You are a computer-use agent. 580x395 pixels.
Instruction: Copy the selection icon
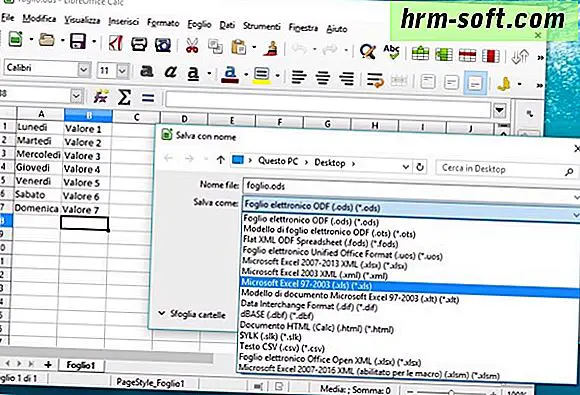pos(215,47)
